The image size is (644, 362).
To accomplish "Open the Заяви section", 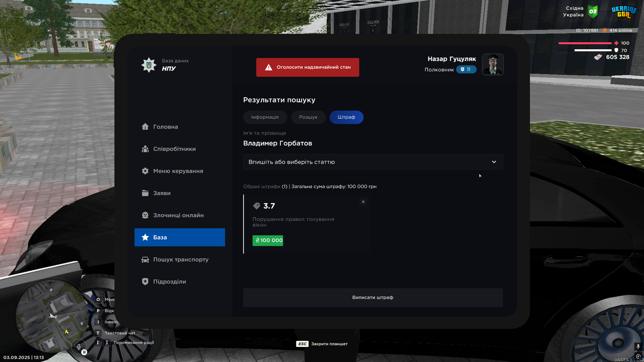I will coord(180,193).
